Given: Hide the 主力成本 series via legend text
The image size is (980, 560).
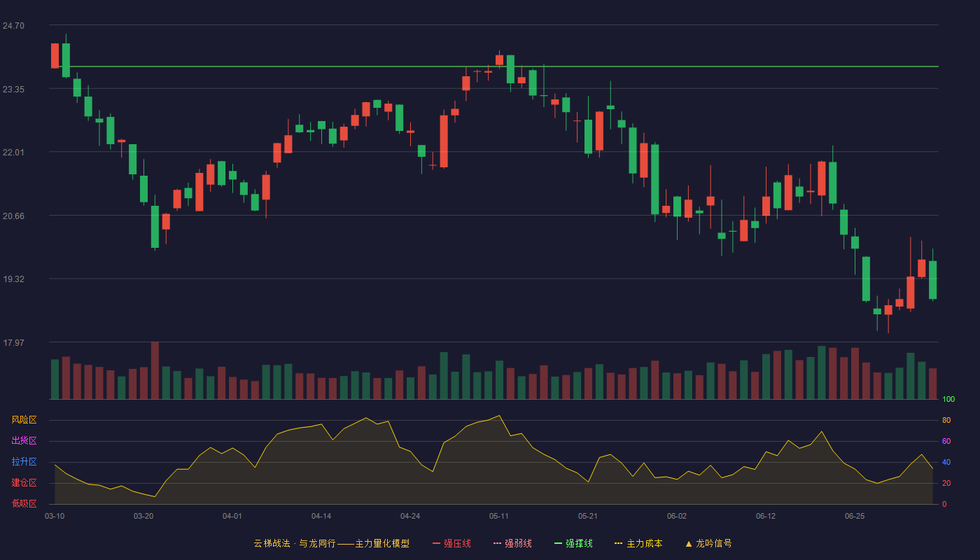Looking at the screenshot, I should (x=644, y=543).
